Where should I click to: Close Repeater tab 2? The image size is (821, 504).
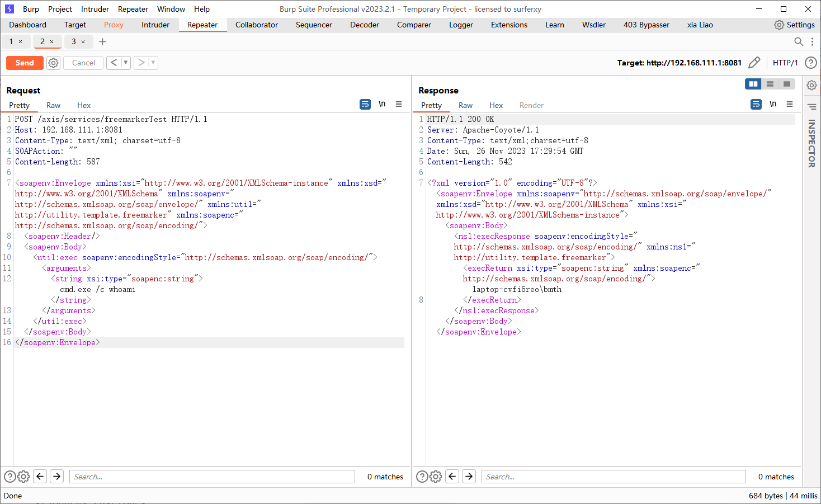[52, 41]
